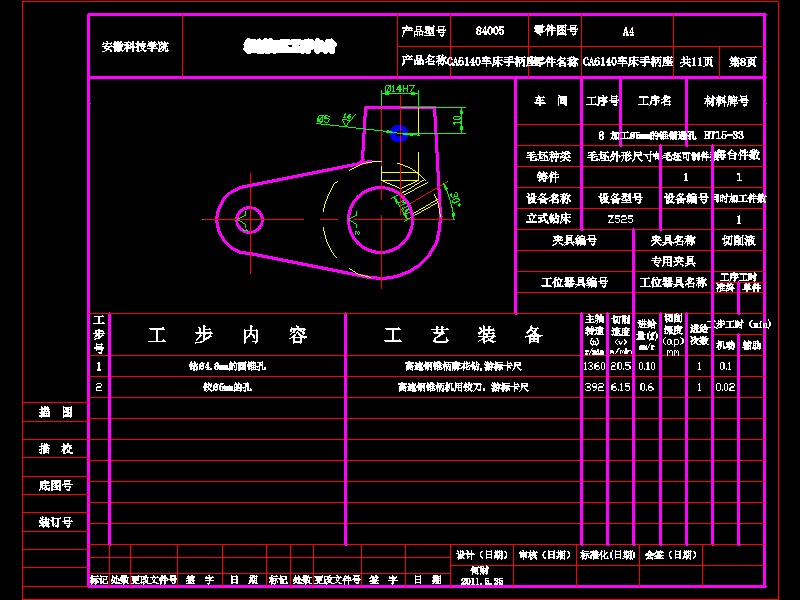Viewport: 800px width, 600px height.
Task: Select the 材料牌号 header cell
Action: tap(726, 101)
